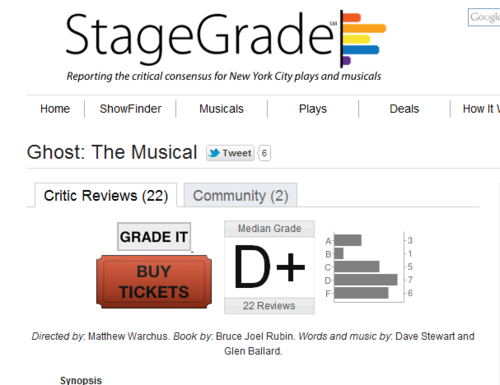This screenshot has width=500, height=385.
Task: Go to the Plays section
Action: (x=313, y=109)
